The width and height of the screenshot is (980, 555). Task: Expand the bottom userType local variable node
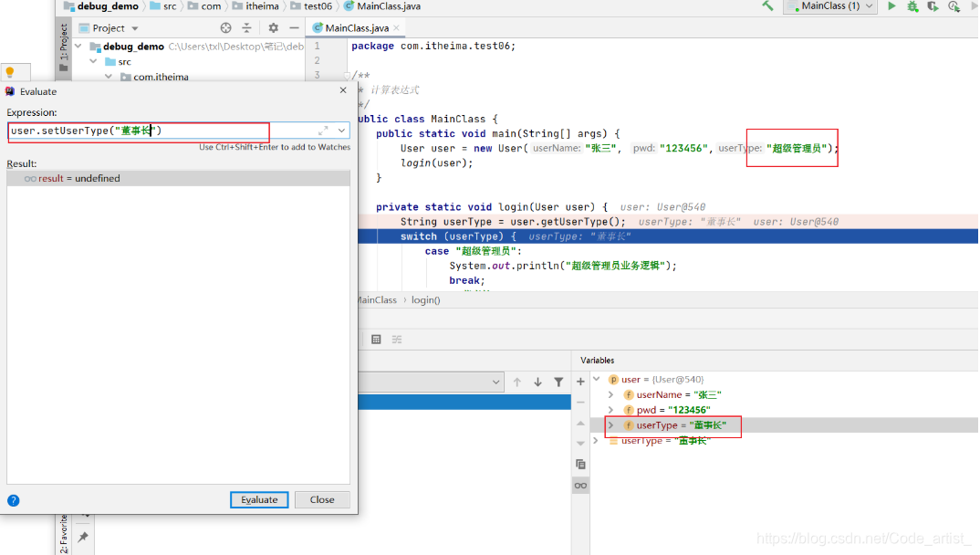(596, 441)
